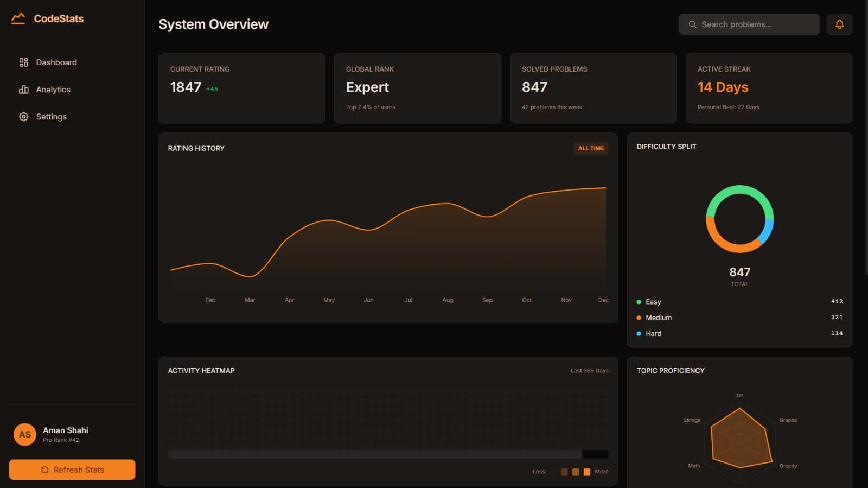Click the brightest heatmap legend swatch
The width and height of the screenshot is (868, 488).
[587, 472]
